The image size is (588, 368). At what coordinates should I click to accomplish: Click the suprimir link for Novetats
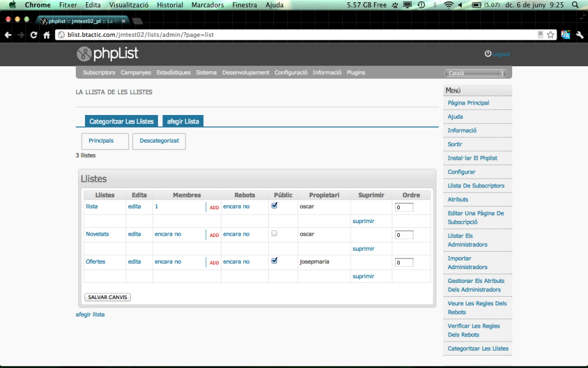363,248
